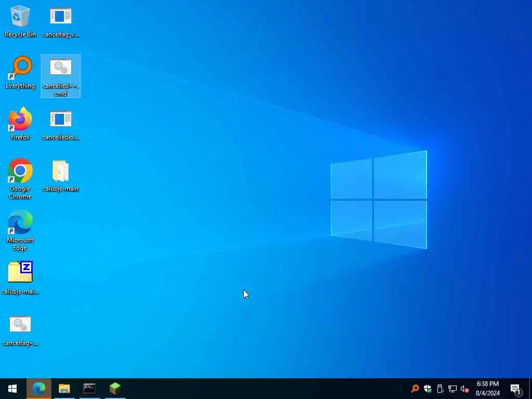The height and width of the screenshot is (399, 532).
Task: Click the muted volume tray icon
Action: tap(465, 389)
